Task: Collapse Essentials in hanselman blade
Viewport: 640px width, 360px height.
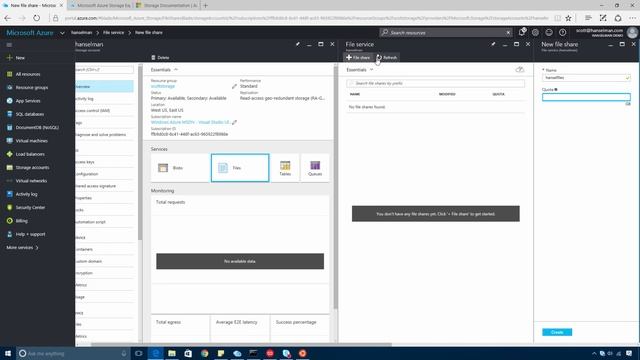Action: coord(164,70)
